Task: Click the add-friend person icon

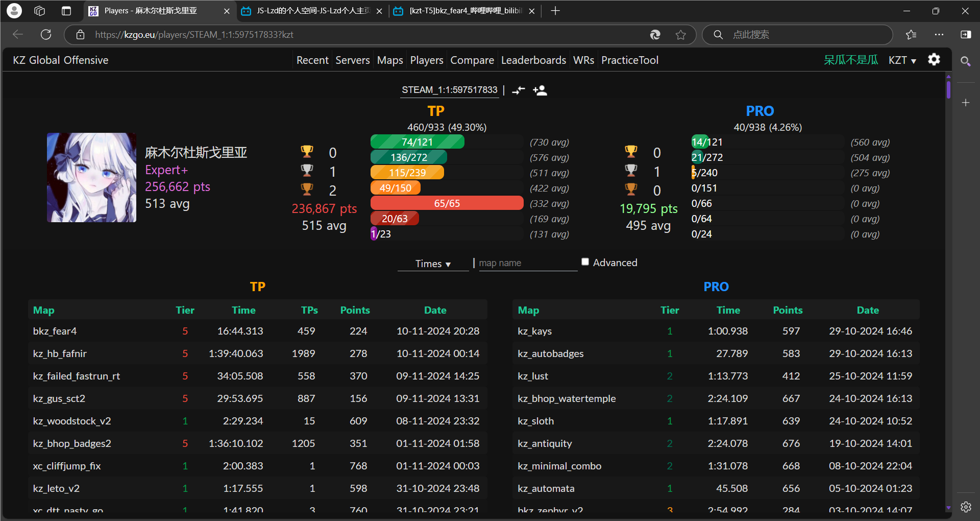Action: point(540,90)
